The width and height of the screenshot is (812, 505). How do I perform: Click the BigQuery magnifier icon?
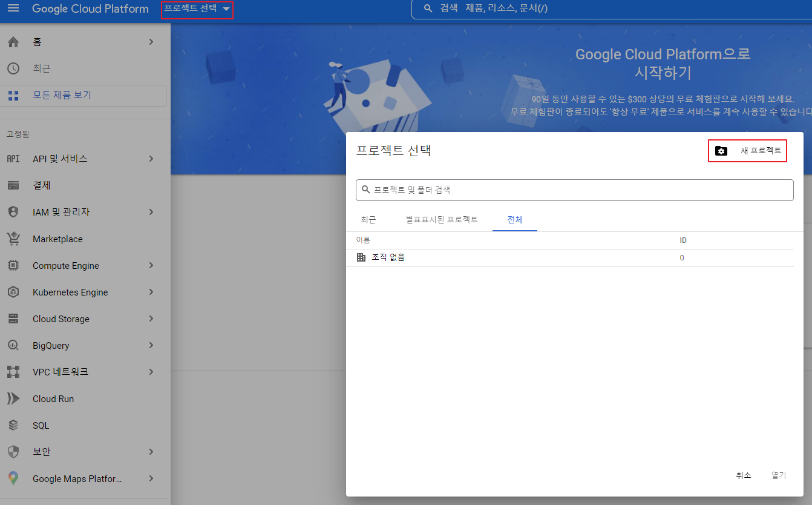[13, 345]
